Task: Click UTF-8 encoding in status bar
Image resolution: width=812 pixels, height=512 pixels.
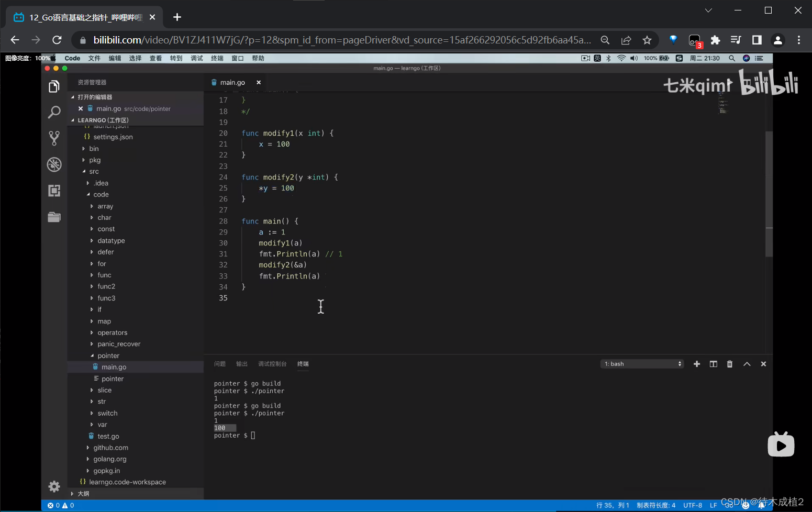Action: coord(693,505)
